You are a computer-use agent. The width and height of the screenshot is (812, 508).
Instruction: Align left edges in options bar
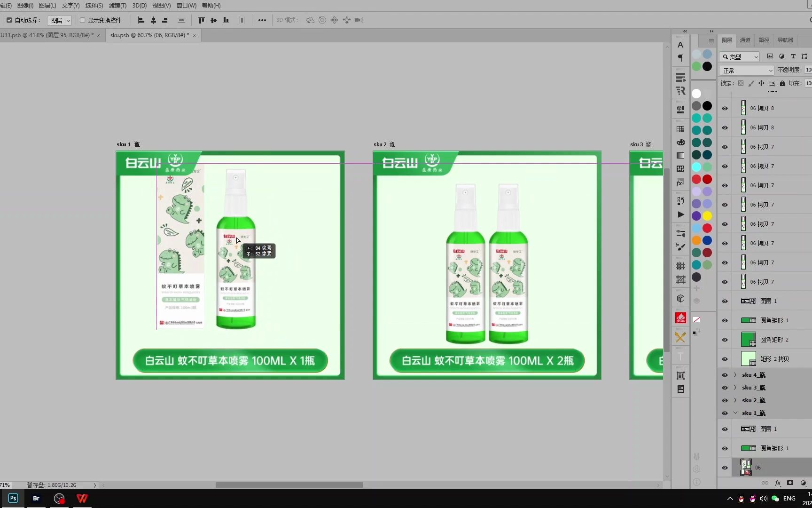click(x=141, y=20)
